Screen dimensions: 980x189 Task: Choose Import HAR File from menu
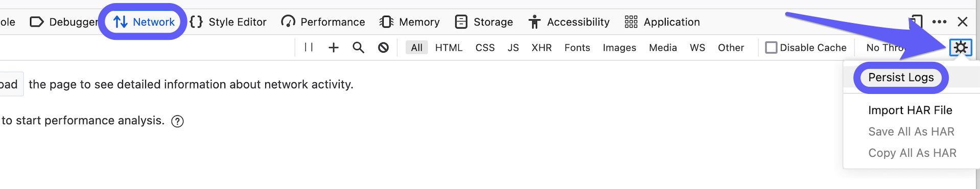click(910, 110)
